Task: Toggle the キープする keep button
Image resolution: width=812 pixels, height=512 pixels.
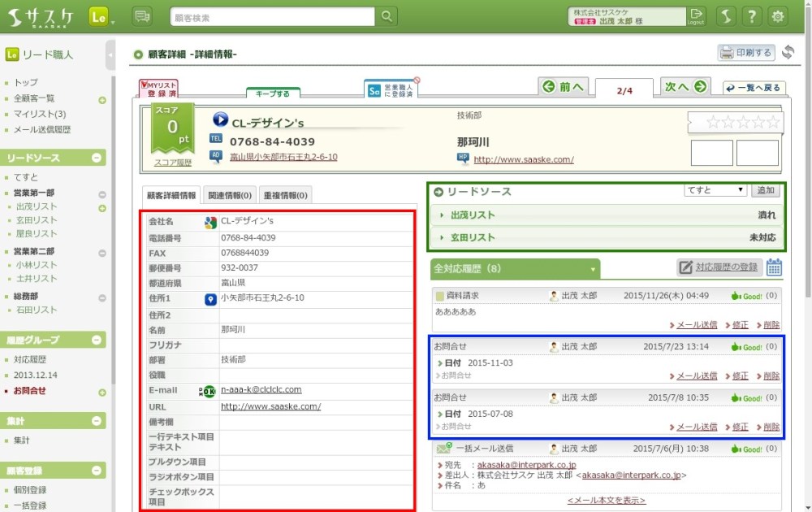Action: coord(273,93)
